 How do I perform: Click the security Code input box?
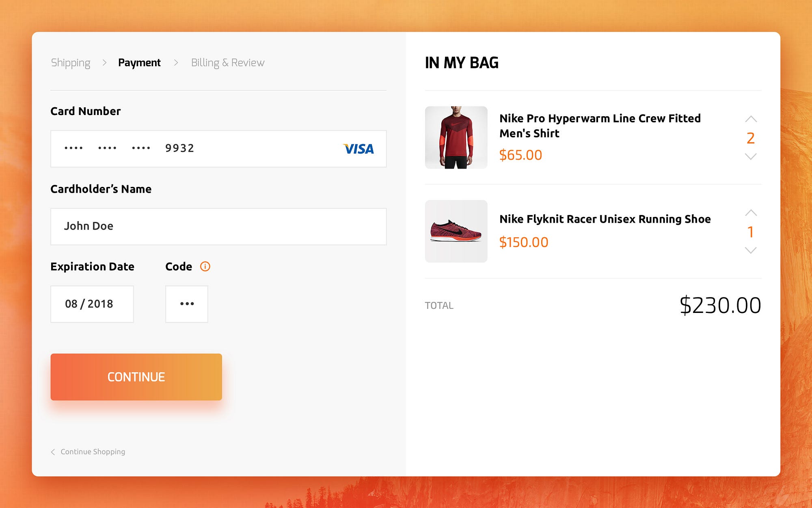(x=187, y=304)
